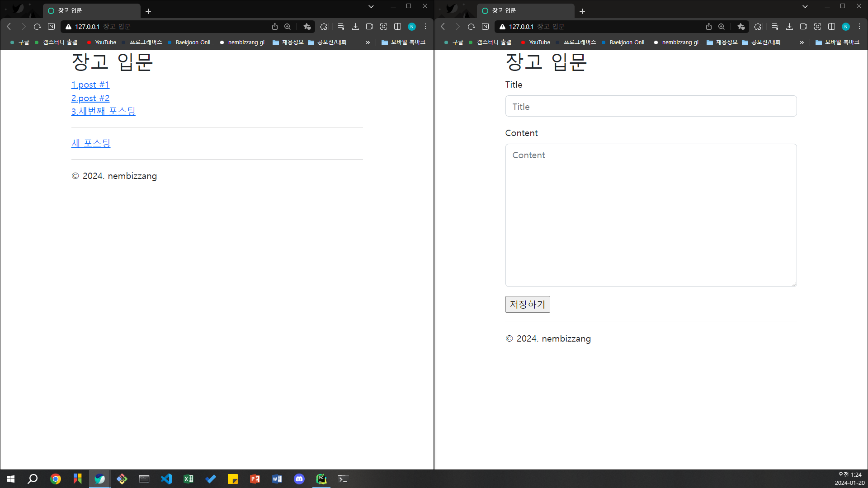Click the 새 포스팅 link
Screen dimensions: 868x488
pos(90,143)
